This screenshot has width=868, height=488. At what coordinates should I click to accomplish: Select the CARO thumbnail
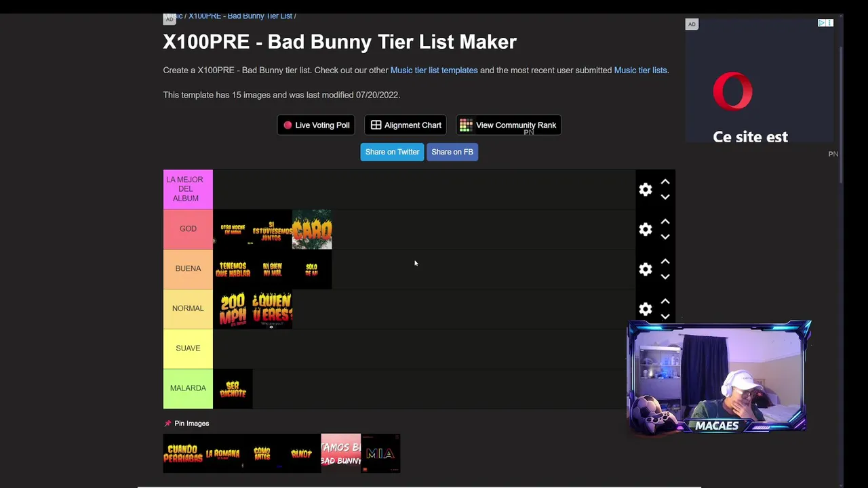(x=312, y=229)
